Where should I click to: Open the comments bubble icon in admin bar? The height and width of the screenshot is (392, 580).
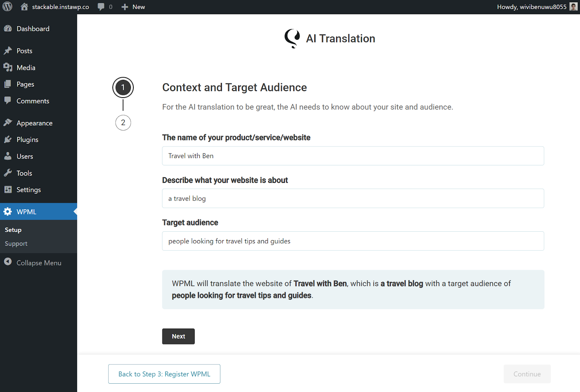tap(101, 7)
